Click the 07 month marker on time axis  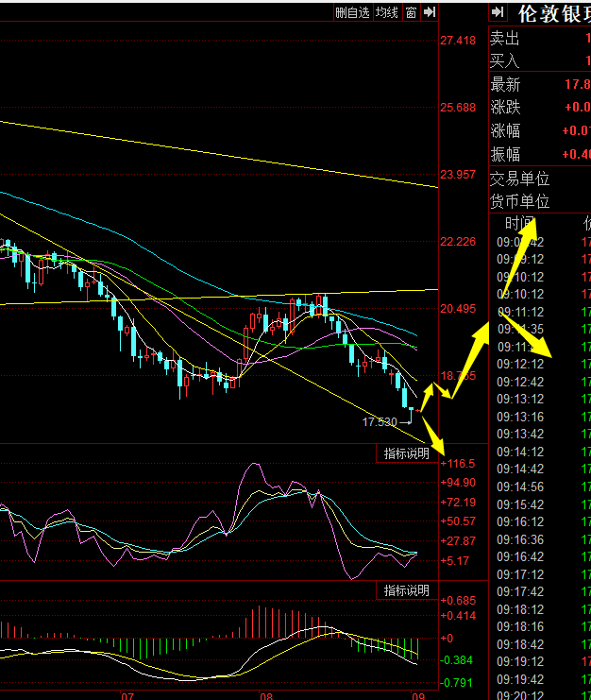tap(127, 695)
